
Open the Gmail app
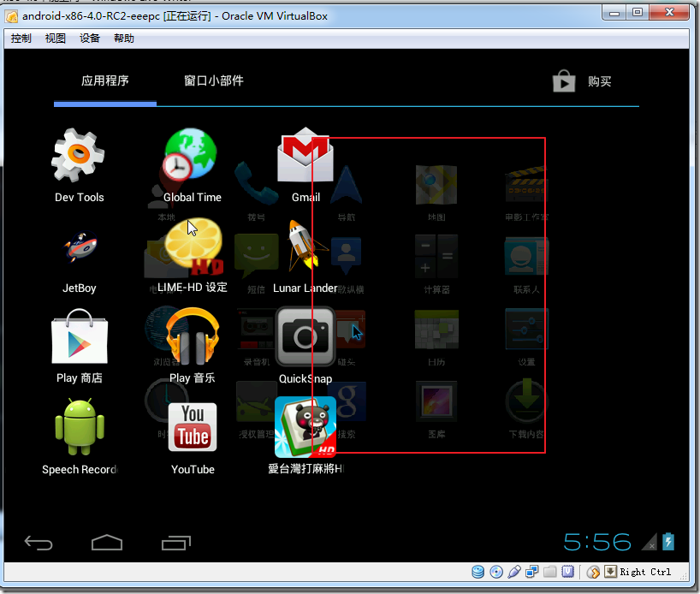coord(306,155)
